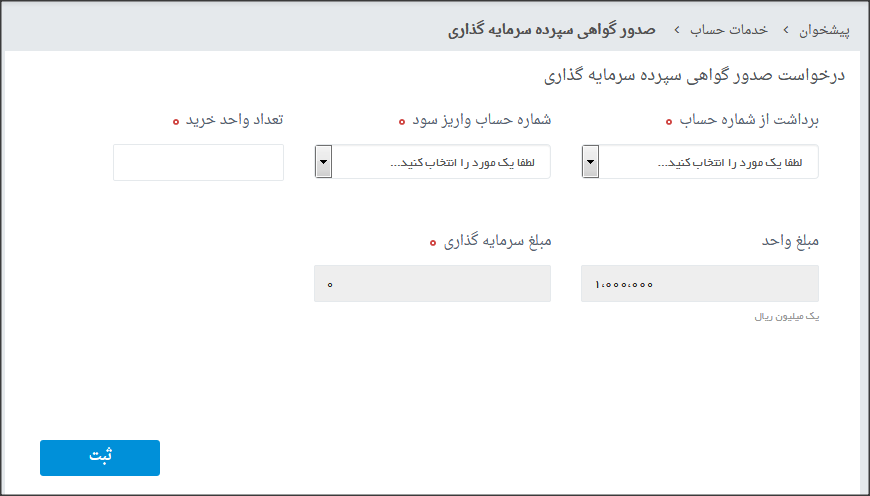
Task: Click the مبلغ واحد label
Action: pyautogui.click(x=791, y=241)
